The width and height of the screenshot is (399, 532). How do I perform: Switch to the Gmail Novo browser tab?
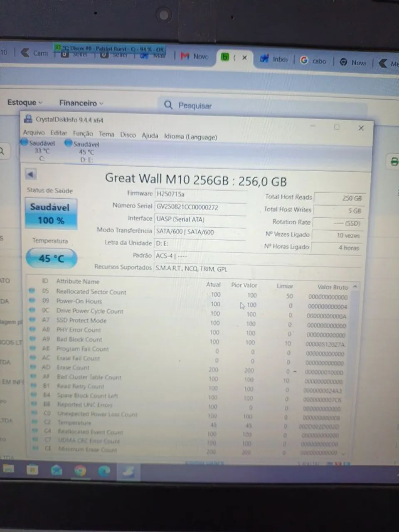tap(195, 57)
